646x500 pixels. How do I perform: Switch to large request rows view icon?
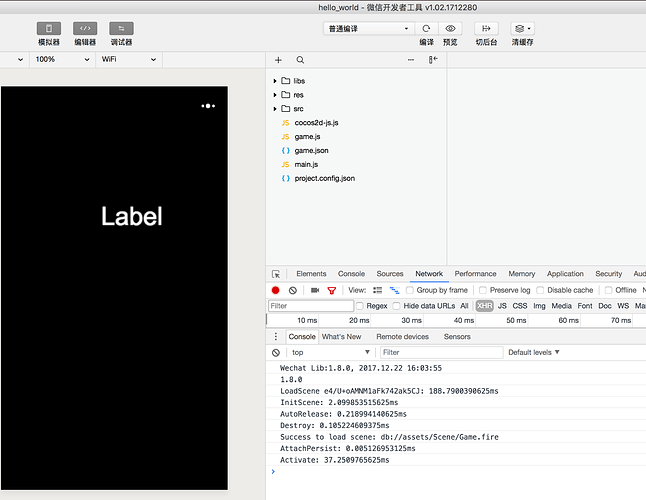[377, 290]
